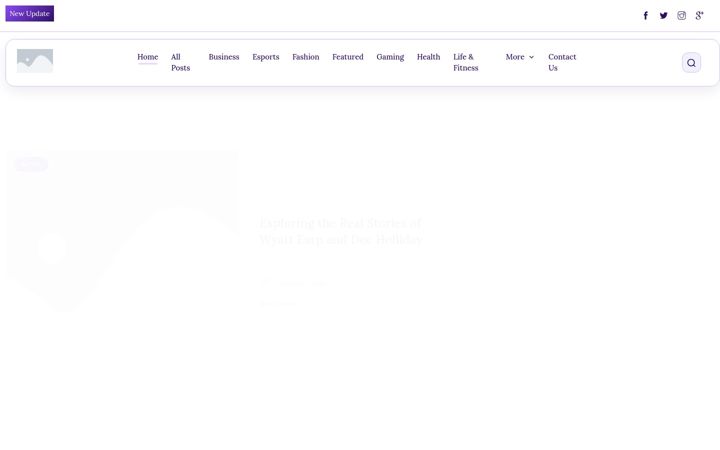Open the Instagram social icon
Screen dimensions: 720x450
pyautogui.click(x=681, y=16)
